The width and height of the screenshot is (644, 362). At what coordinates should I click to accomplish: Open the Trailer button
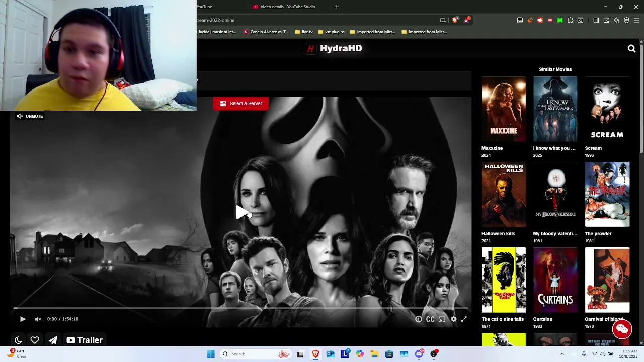pyautogui.click(x=85, y=340)
